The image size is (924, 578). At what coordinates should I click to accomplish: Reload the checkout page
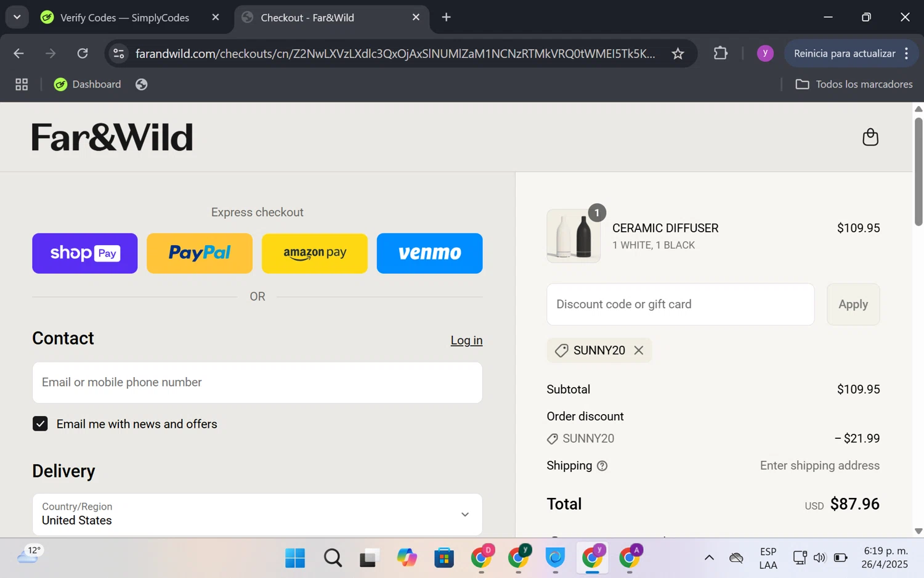[x=83, y=54]
